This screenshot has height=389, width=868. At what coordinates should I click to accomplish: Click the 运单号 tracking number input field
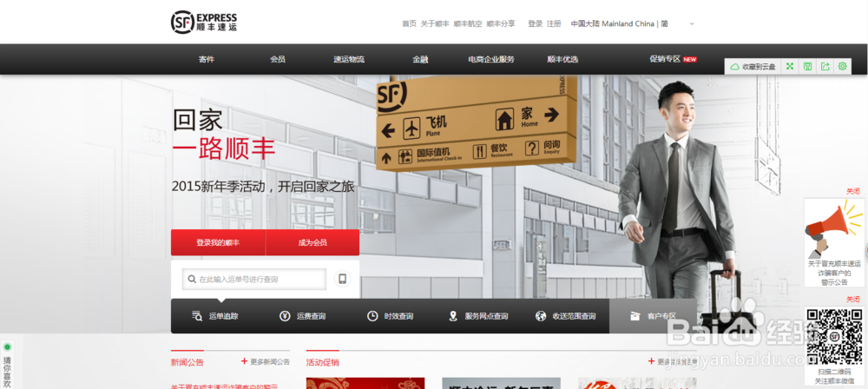pos(254,280)
